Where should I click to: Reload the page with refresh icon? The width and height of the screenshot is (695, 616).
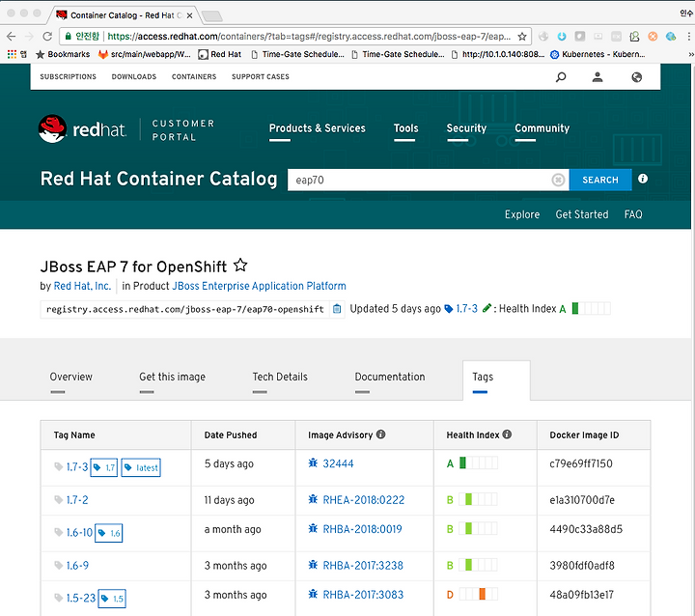(47, 37)
